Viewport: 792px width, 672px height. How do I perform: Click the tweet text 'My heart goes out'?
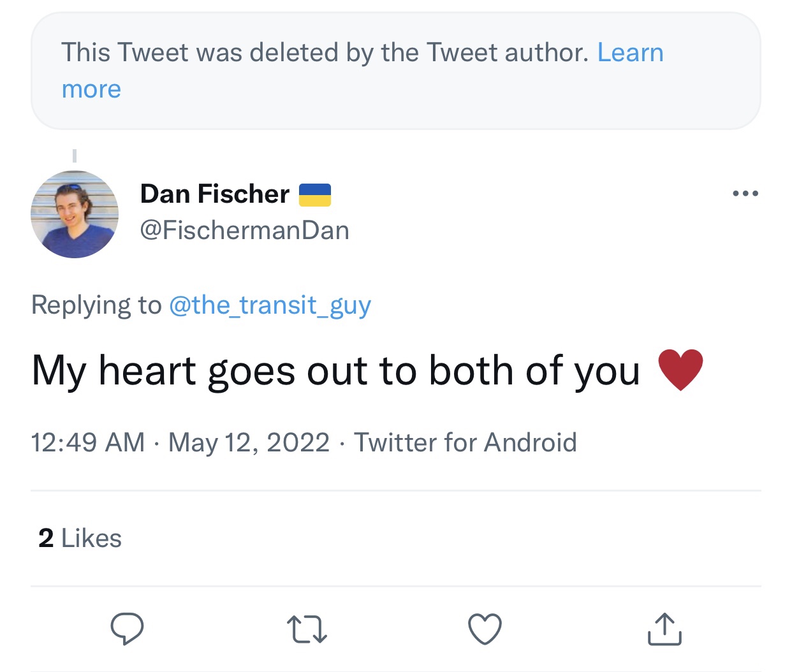(x=335, y=371)
